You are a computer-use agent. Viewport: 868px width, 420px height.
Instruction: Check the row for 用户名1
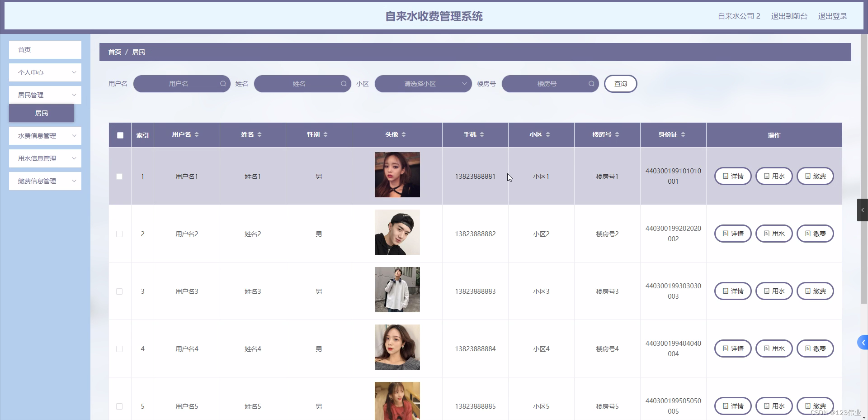coord(119,177)
